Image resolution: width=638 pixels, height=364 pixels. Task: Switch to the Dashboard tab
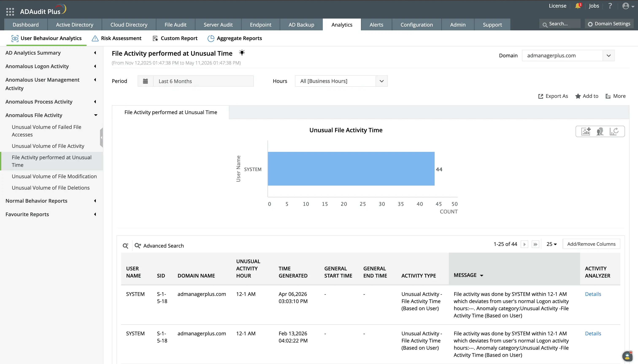click(x=26, y=24)
